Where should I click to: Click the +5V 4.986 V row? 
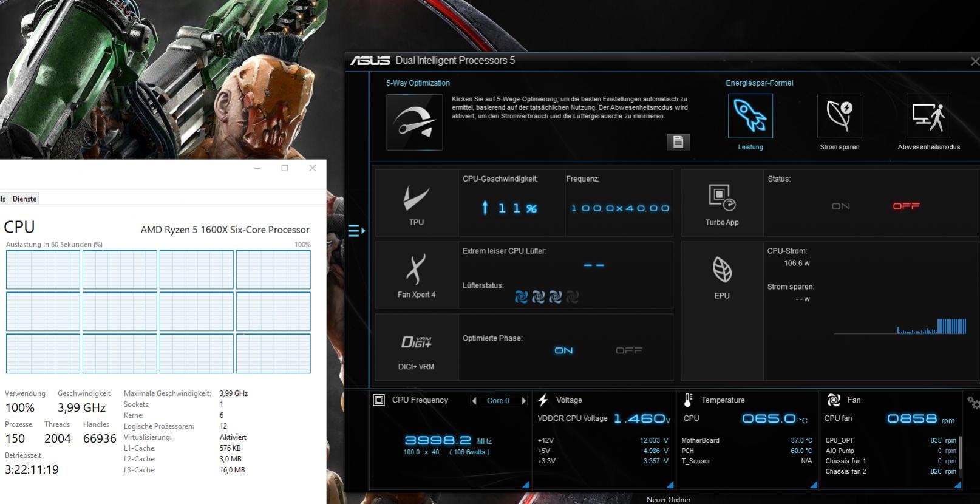tap(603, 451)
